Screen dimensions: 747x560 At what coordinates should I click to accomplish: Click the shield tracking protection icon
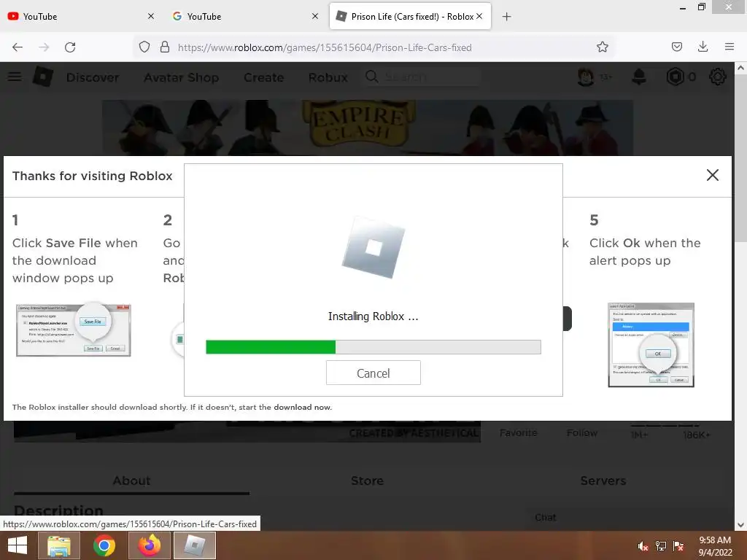[144, 47]
